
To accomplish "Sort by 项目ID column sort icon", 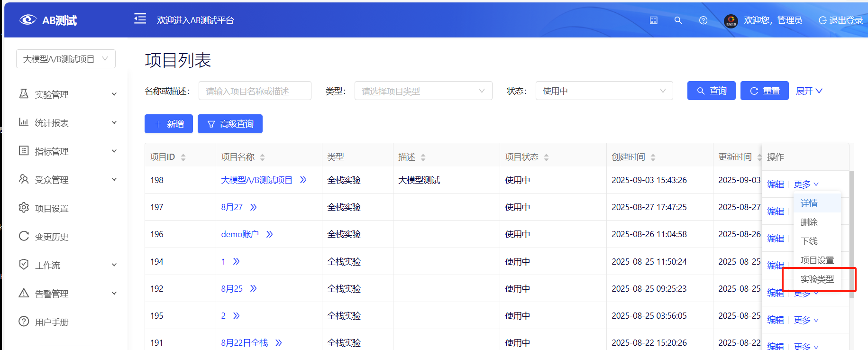I will tap(183, 157).
